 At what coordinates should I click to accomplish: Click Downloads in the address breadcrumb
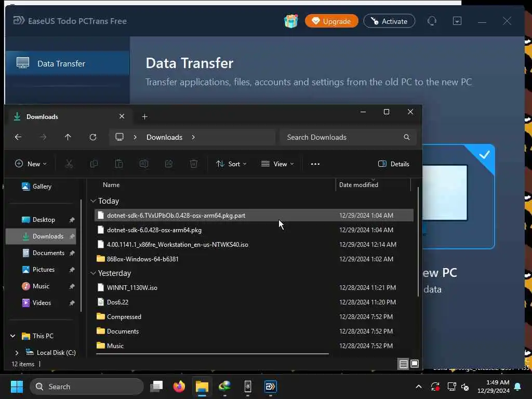tap(164, 137)
